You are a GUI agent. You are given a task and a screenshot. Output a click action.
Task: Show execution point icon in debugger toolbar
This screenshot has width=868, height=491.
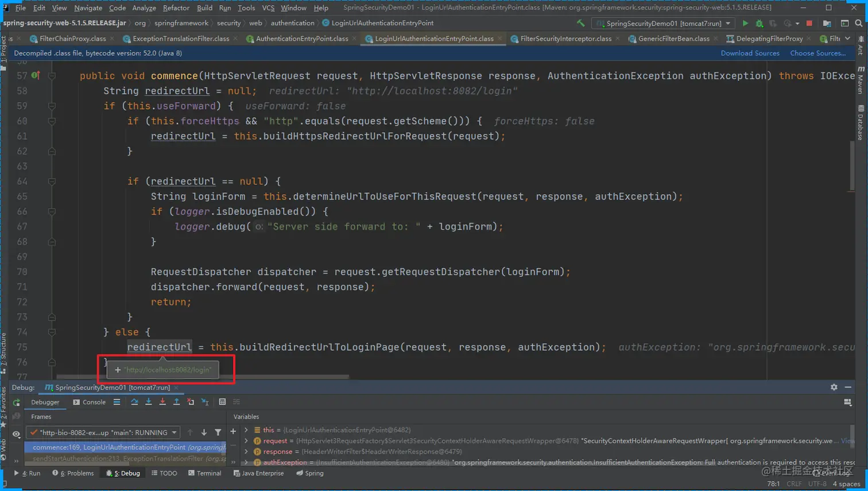pos(117,402)
